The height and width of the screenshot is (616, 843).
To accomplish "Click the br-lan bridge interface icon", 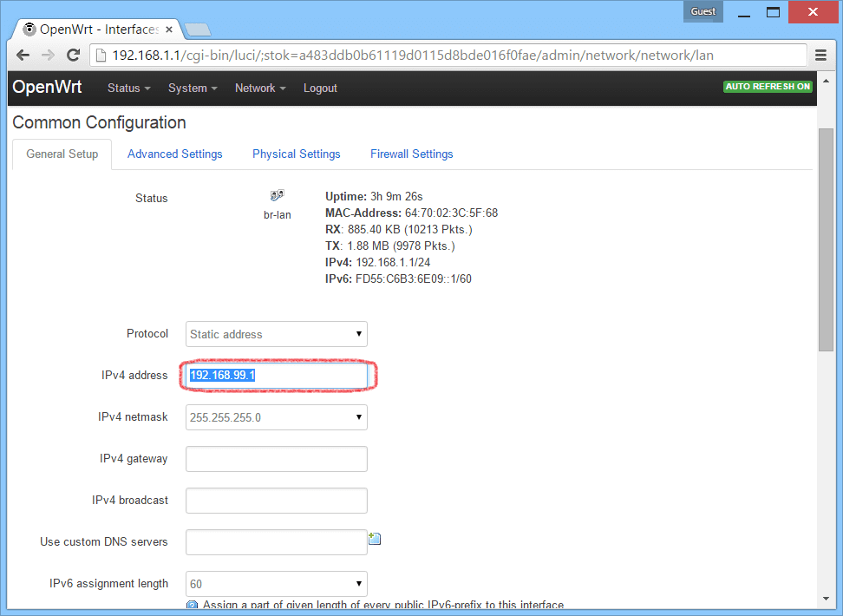I will click(277, 194).
